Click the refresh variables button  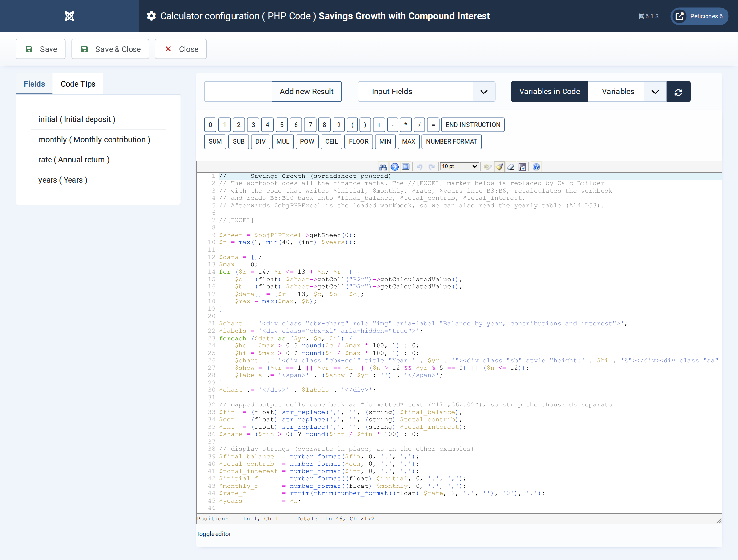pyautogui.click(x=678, y=92)
